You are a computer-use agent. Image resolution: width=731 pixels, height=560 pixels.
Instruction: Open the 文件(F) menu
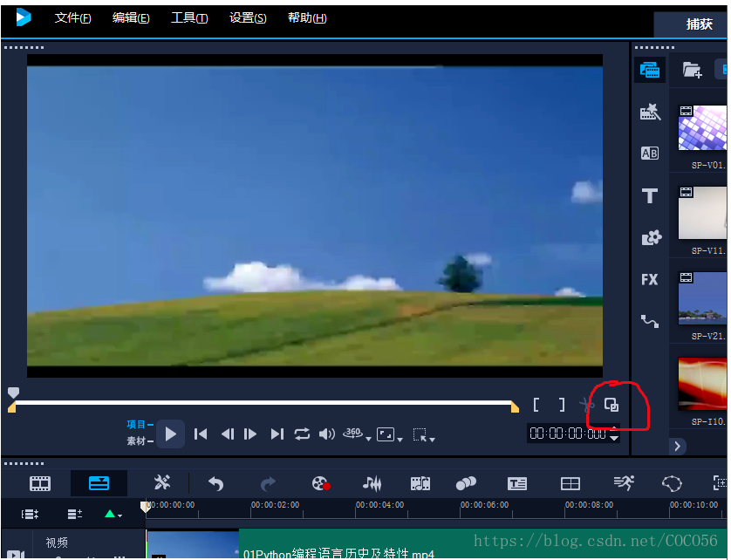point(72,18)
